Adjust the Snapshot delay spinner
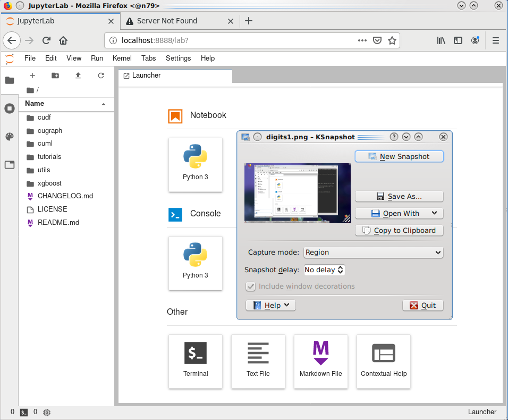 [341, 270]
